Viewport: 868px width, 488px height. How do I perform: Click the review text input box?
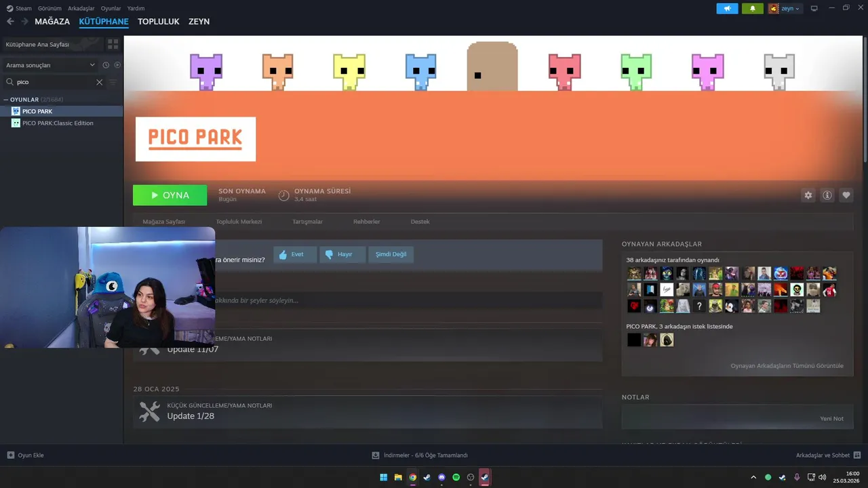[408, 300]
